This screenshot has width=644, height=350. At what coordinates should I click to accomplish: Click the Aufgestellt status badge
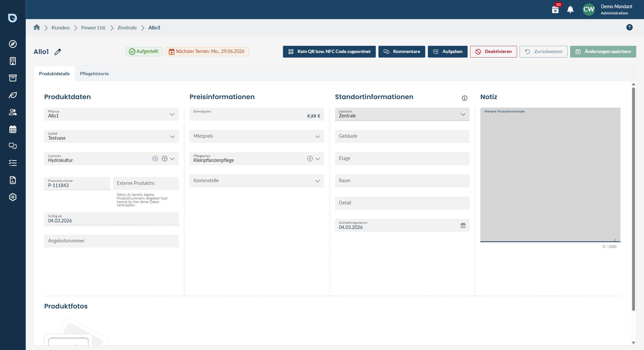coord(144,52)
